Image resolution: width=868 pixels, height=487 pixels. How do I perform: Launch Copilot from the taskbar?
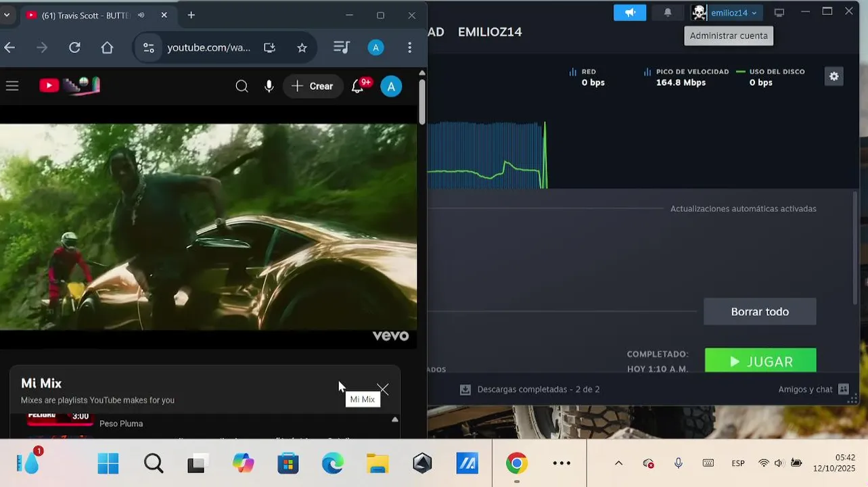tap(244, 463)
